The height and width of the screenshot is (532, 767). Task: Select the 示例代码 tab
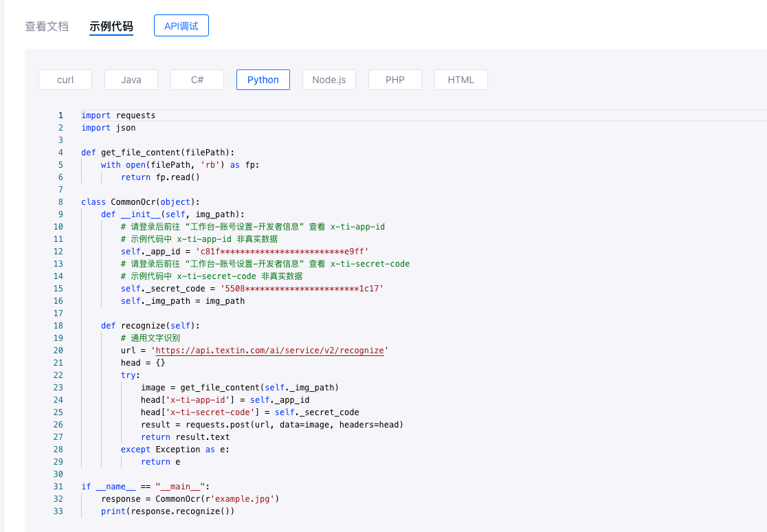[111, 27]
